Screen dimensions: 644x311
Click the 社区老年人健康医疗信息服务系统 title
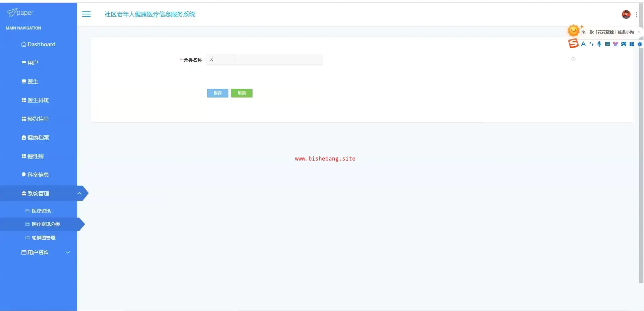click(150, 14)
